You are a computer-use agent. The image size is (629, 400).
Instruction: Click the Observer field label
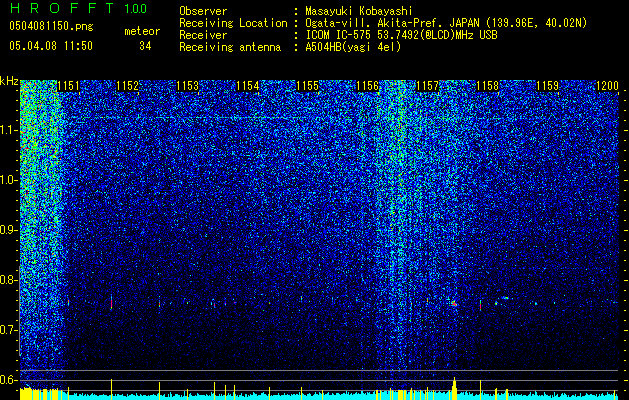(203, 11)
